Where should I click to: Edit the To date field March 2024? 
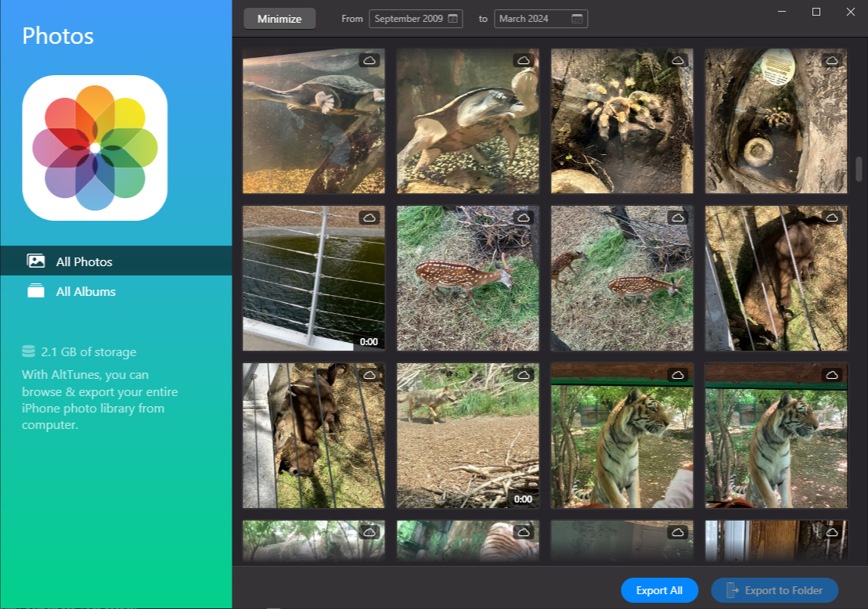(x=540, y=19)
